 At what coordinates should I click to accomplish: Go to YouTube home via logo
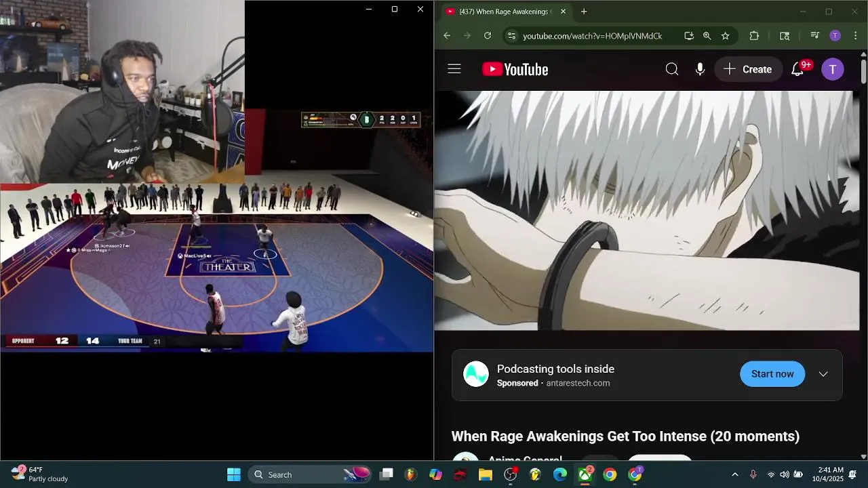click(x=515, y=69)
